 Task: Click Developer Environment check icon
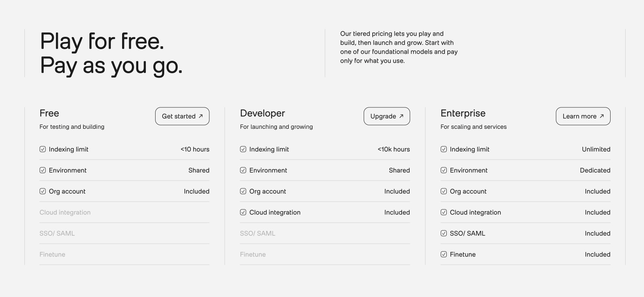click(x=243, y=170)
